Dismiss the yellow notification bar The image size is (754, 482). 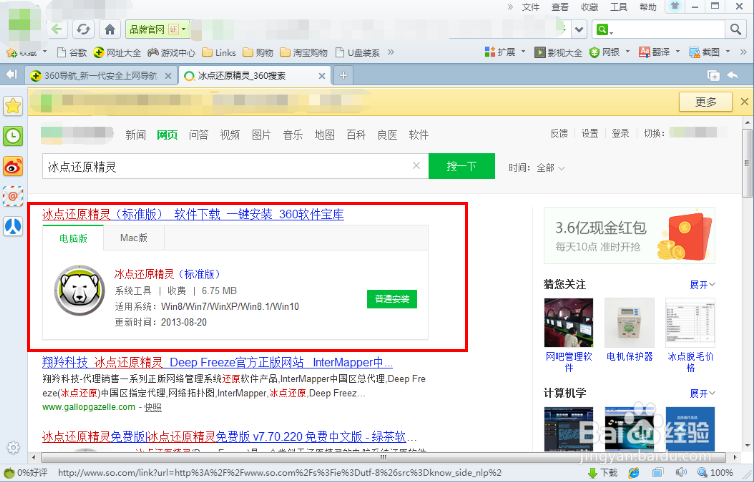tap(744, 101)
